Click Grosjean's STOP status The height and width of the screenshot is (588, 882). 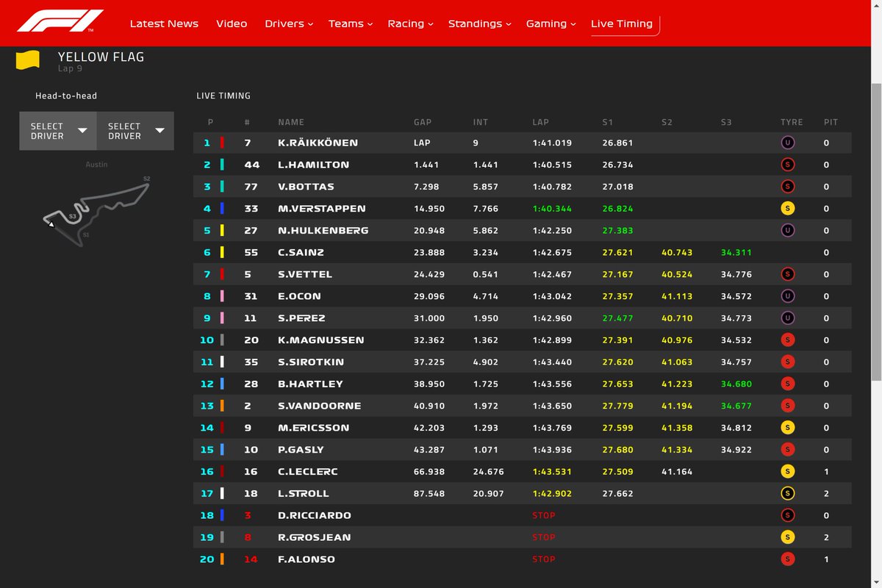pos(544,537)
